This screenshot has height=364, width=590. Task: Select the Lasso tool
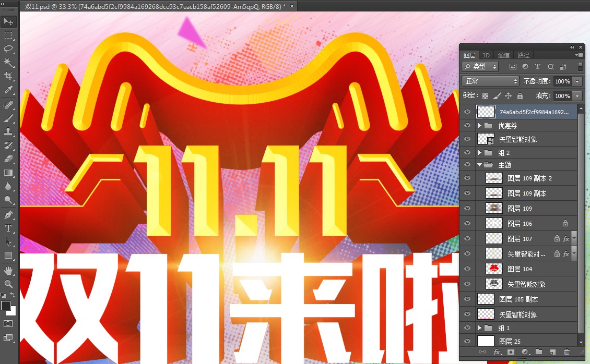point(8,49)
